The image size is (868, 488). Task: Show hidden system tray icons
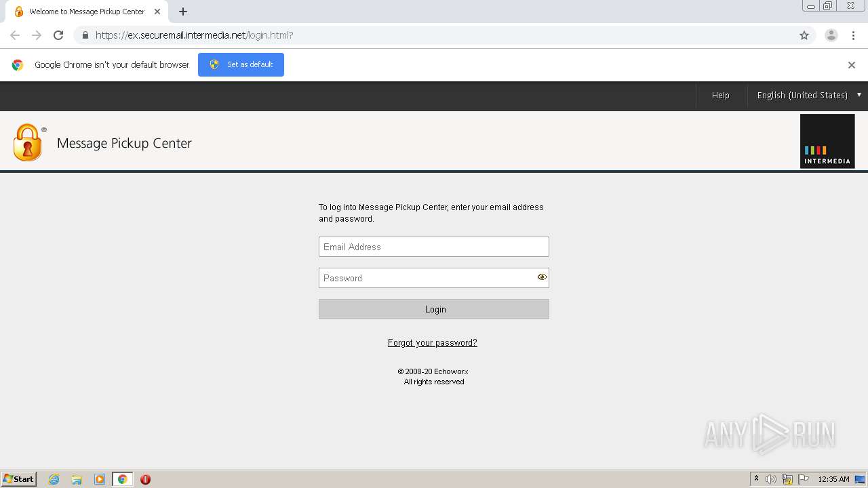756,479
